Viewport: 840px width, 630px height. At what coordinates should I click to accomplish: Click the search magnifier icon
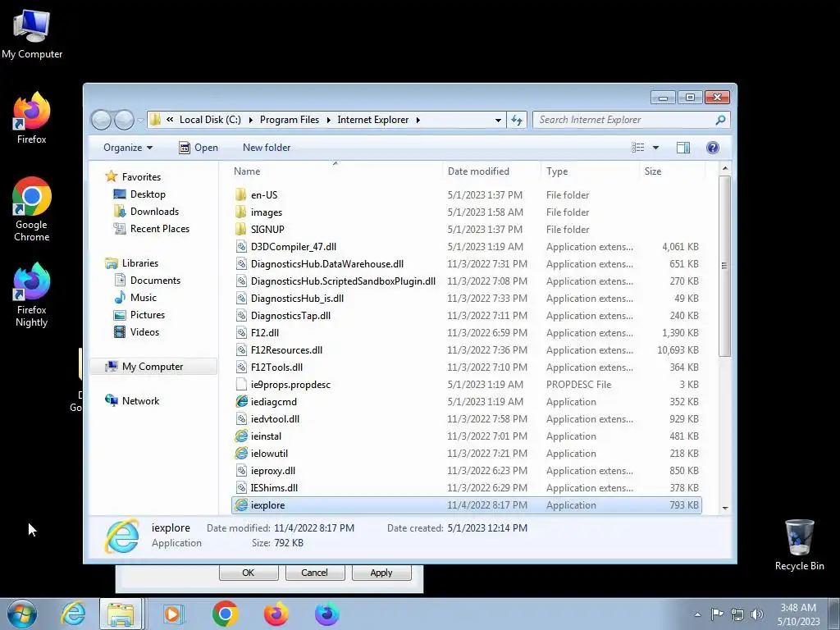coord(720,120)
